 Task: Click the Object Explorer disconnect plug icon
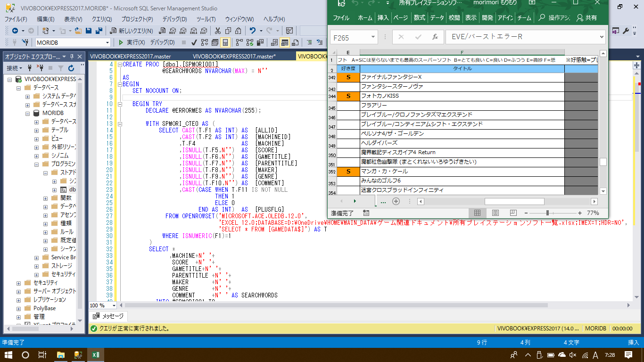pos(39,68)
